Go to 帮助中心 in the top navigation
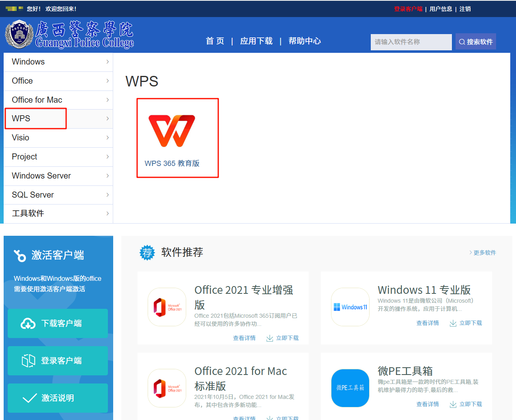The height and width of the screenshot is (420, 516). tap(305, 41)
